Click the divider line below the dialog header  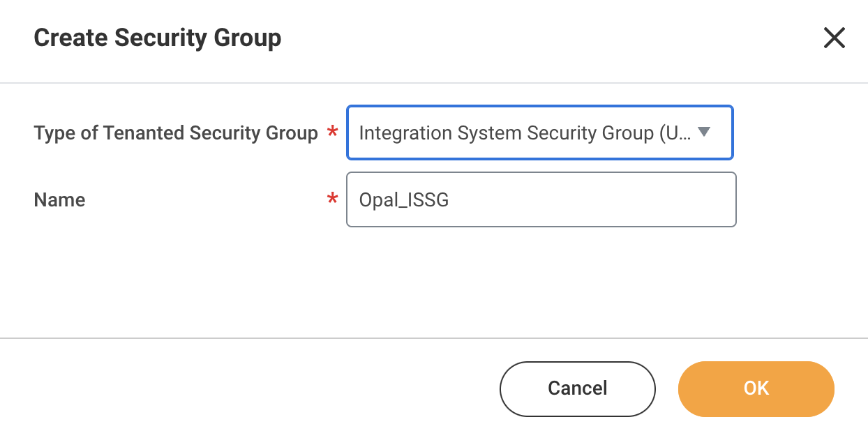point(434,83)
